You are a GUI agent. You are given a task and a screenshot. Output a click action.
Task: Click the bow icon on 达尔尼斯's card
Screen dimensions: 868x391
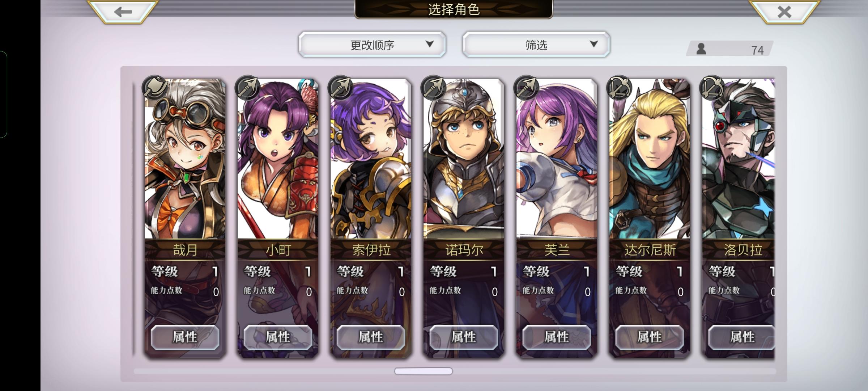(x=620, y=88)
